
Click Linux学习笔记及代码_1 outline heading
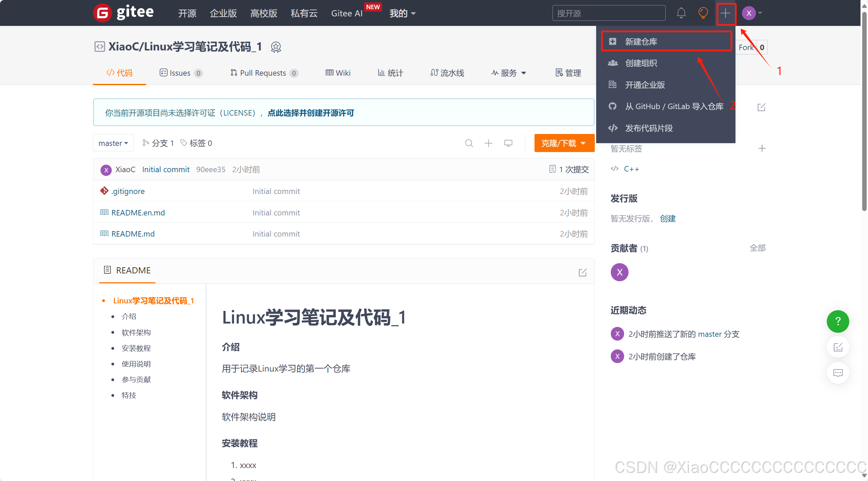(x=153, y=301)
